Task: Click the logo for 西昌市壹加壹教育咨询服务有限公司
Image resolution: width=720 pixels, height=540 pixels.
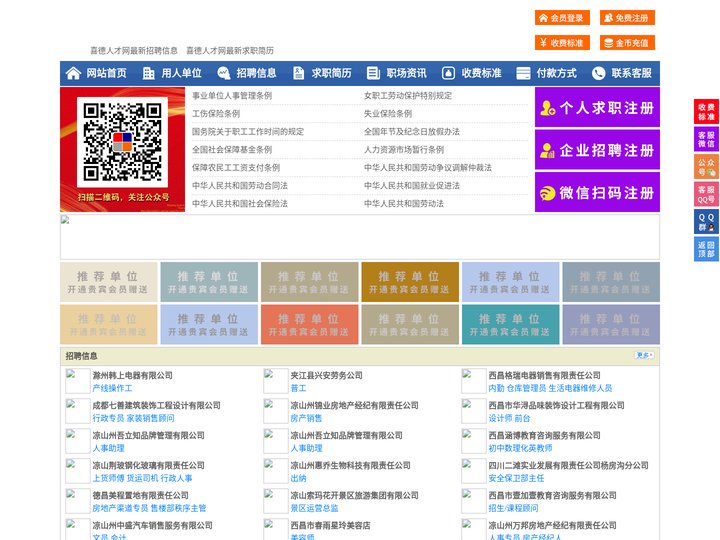Action: [x=473, y=501]
